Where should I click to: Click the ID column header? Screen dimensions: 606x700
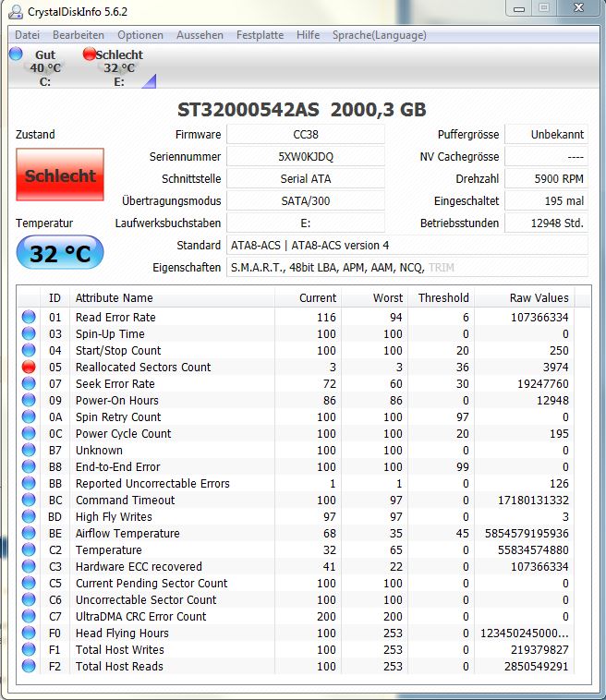coord(55,297)
